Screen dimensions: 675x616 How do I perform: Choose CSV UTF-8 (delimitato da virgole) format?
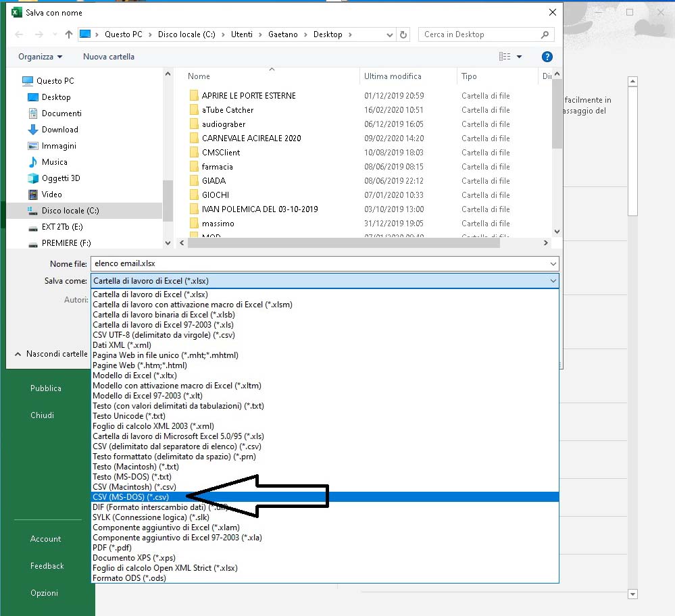pyautogui.click(x=325, y=335)
